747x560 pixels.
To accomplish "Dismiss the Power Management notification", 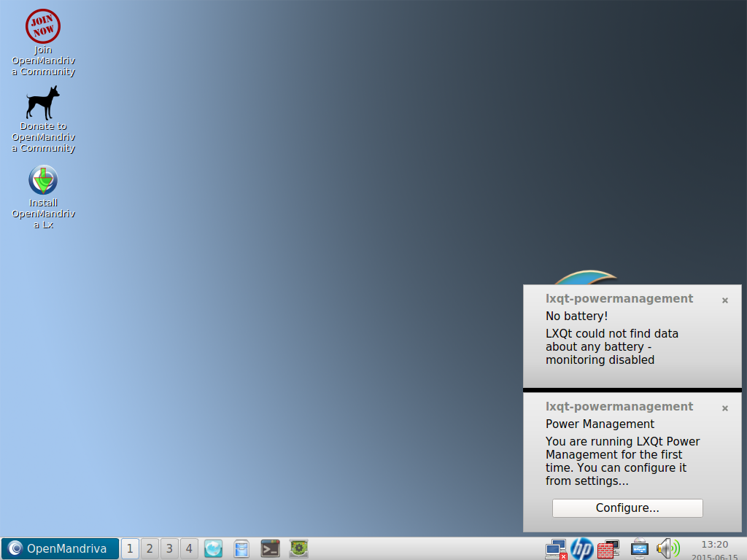I will tap(724, 408).
